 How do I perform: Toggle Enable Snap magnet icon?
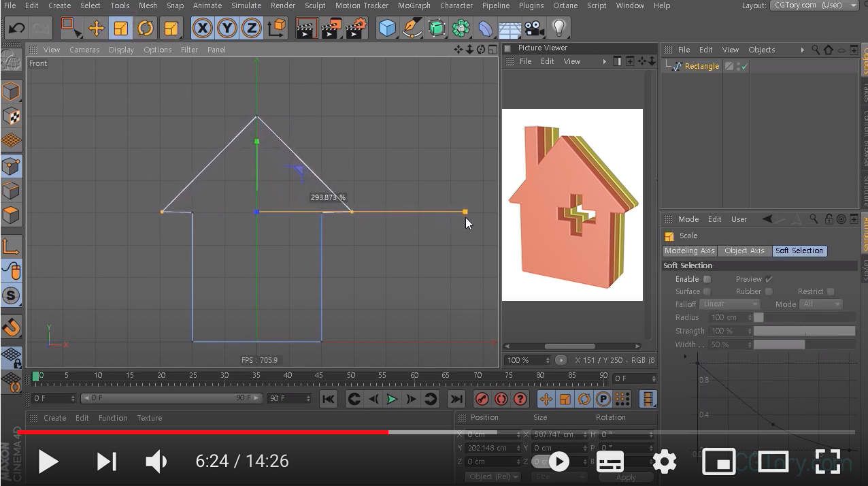(x=11, y=327)
